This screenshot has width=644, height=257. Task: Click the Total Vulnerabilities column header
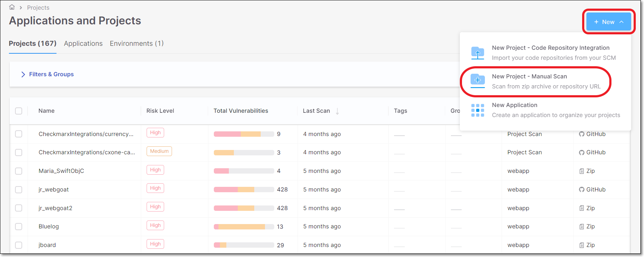(x=241, y=111)
